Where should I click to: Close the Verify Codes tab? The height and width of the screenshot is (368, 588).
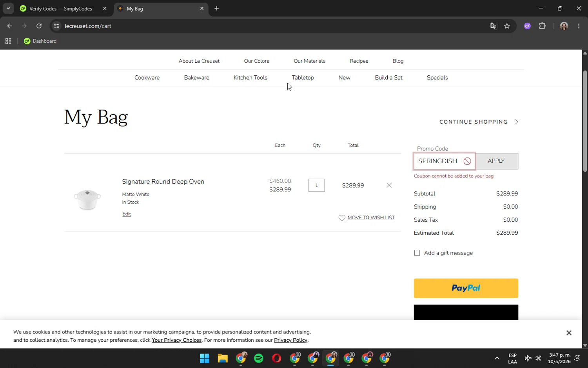pyautogui.click(x=105, y=8)
